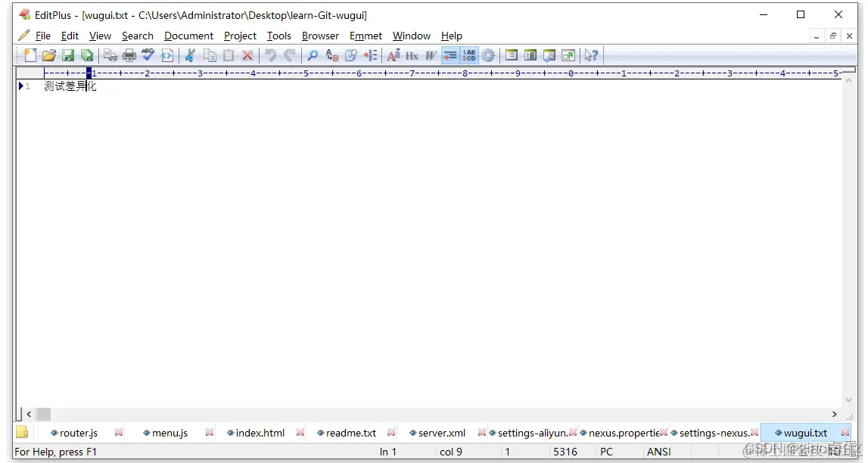Screen dimensions: 868x463
Task: Print the document with the printer icon
Action: tap(129, 55)
